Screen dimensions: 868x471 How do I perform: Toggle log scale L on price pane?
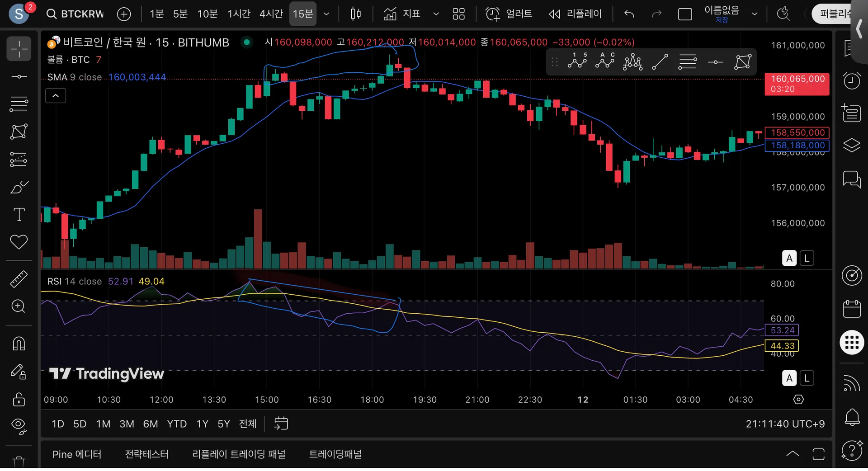pyautogui.click(x=807, y=259)
